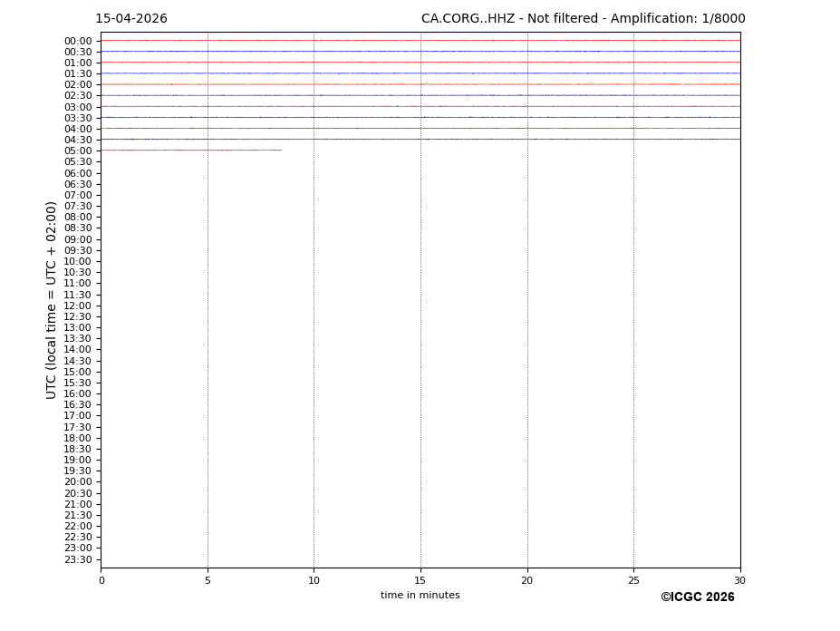This screenshot has width=840, height=631.
Task: Select the 00:00 row label
Action: pos(78,41)
